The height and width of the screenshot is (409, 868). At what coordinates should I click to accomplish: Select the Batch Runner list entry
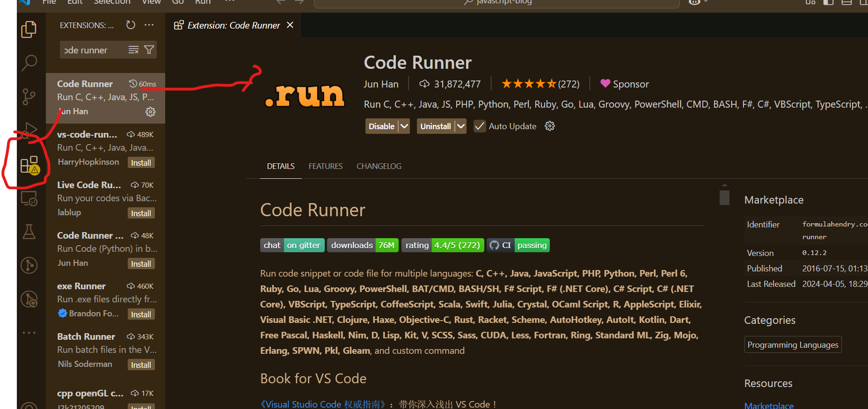pos(106,351)
